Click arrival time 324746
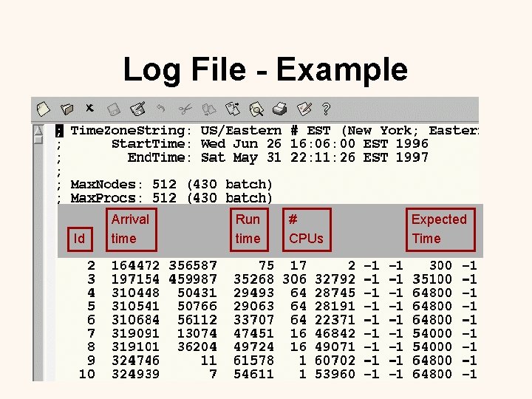This screenshot has height=399, width=532. (x=135, y=361)
